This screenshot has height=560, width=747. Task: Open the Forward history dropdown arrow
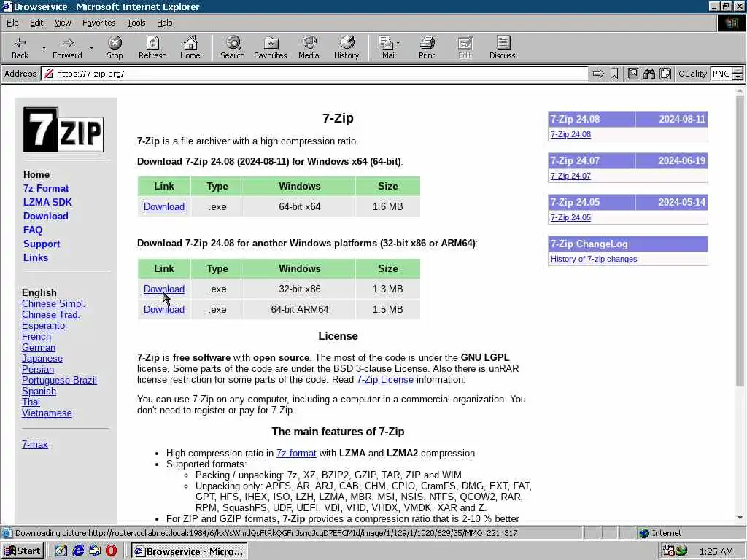coord(91,47)
